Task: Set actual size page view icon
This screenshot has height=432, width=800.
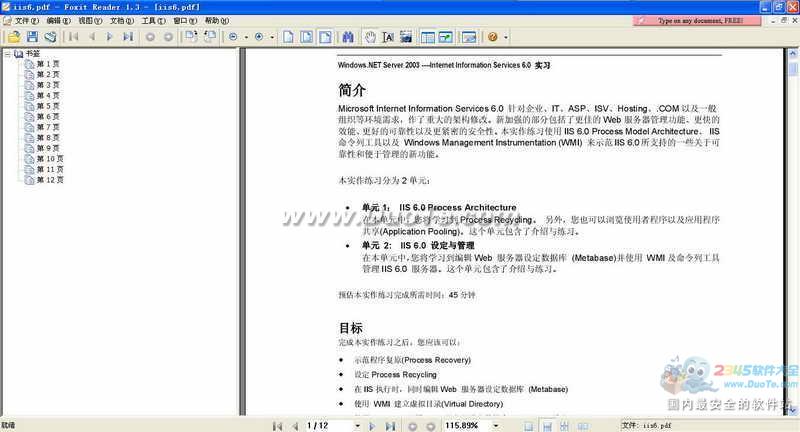Action: pos(288,37)
